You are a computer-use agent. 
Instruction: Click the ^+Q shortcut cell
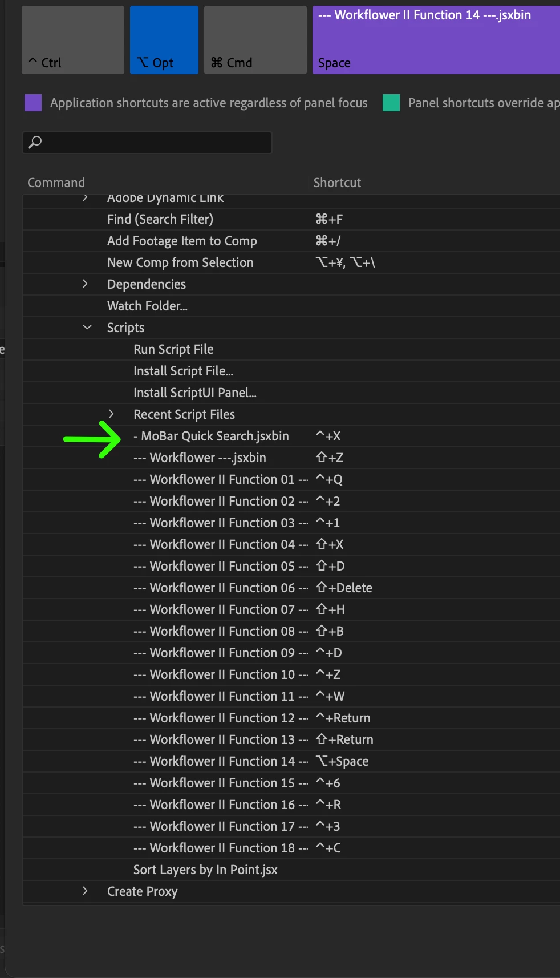coord(329,479)
